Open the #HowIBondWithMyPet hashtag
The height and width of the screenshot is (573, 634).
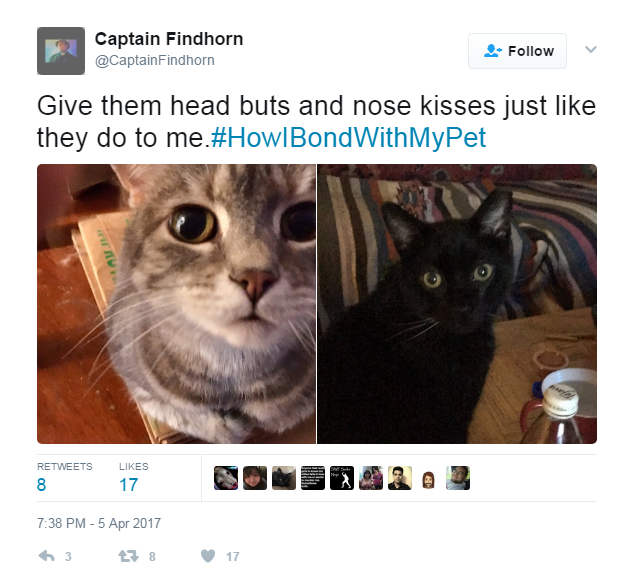click(x=349, y=137)
